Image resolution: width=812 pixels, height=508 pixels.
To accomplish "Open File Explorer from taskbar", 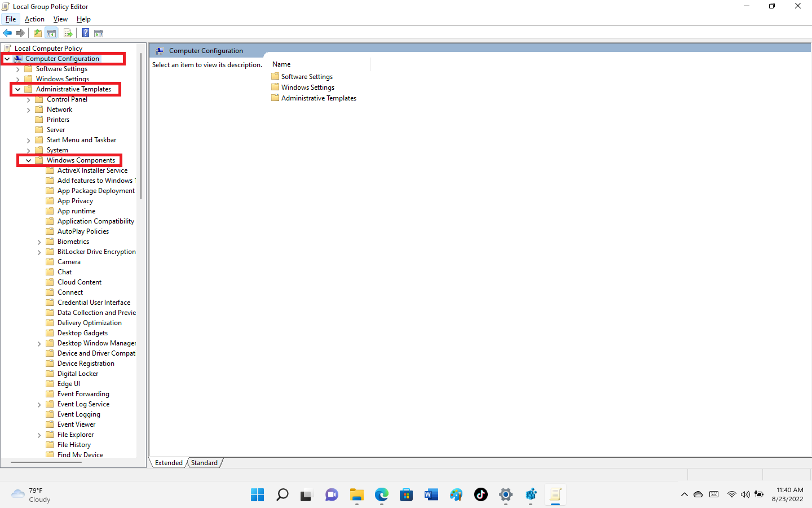I will [x=356, y=495].
